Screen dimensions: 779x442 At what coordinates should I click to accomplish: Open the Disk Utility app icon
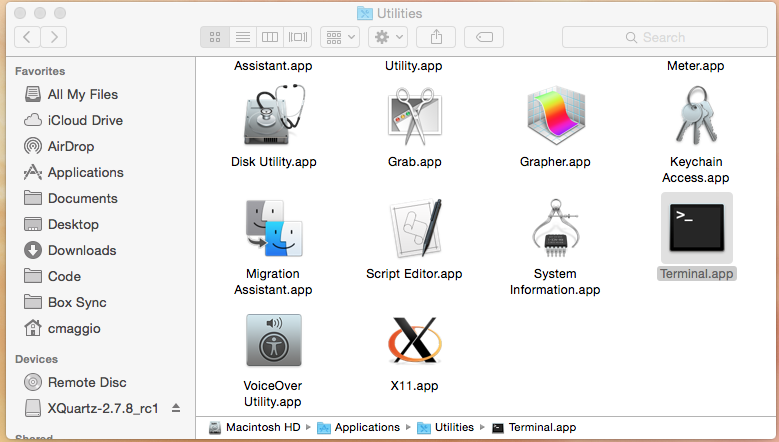pyautogui.click(x=274, y=115)
